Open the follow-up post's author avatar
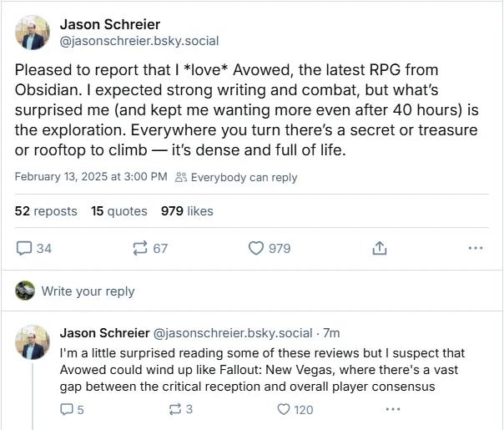The width and height of the screenshot is (504, 430). point(32,341)
